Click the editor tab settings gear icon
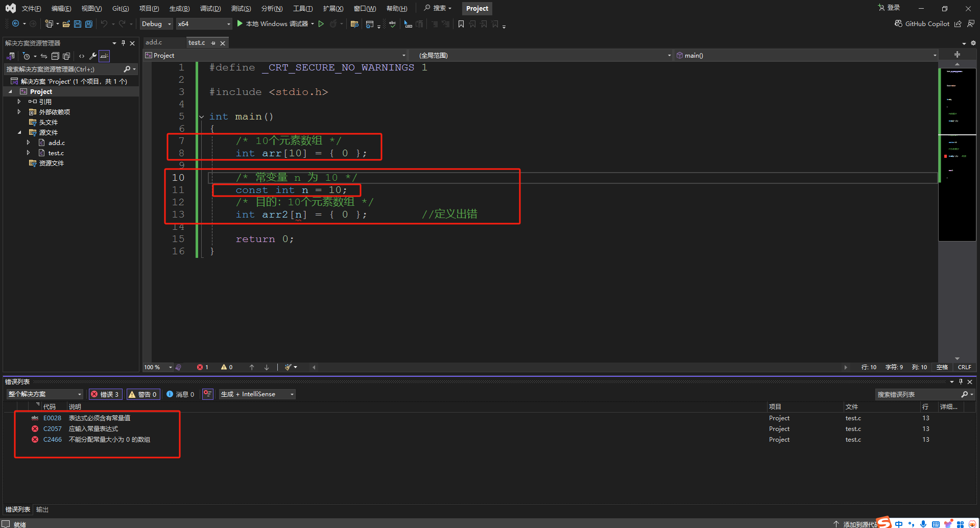 coord(973,43)
